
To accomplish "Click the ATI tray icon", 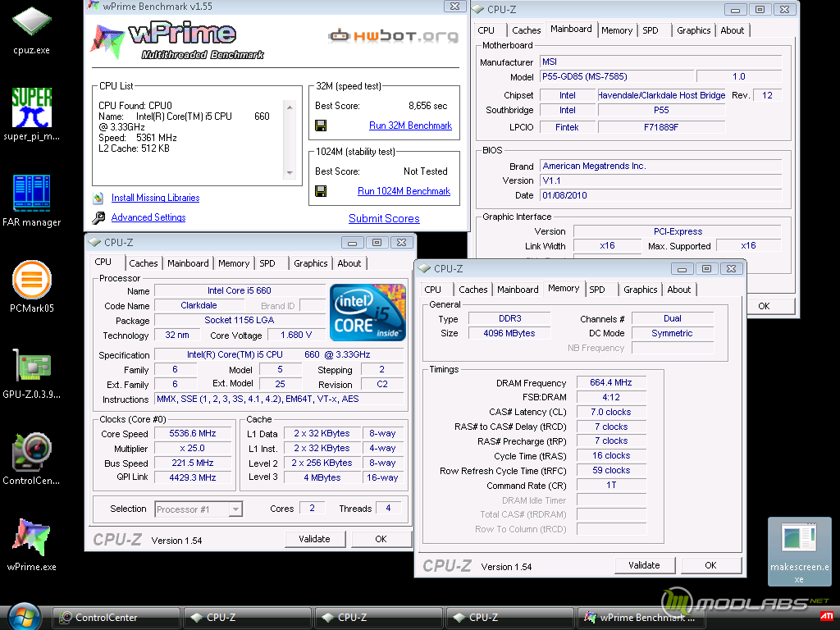I will [827, 616].
